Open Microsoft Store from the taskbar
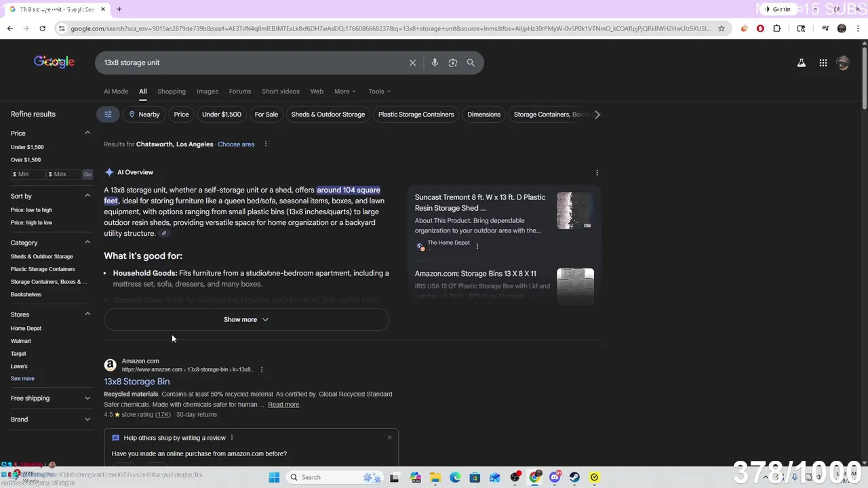The width and height of the screenshot is (868, 488). (x=475, y=477)
